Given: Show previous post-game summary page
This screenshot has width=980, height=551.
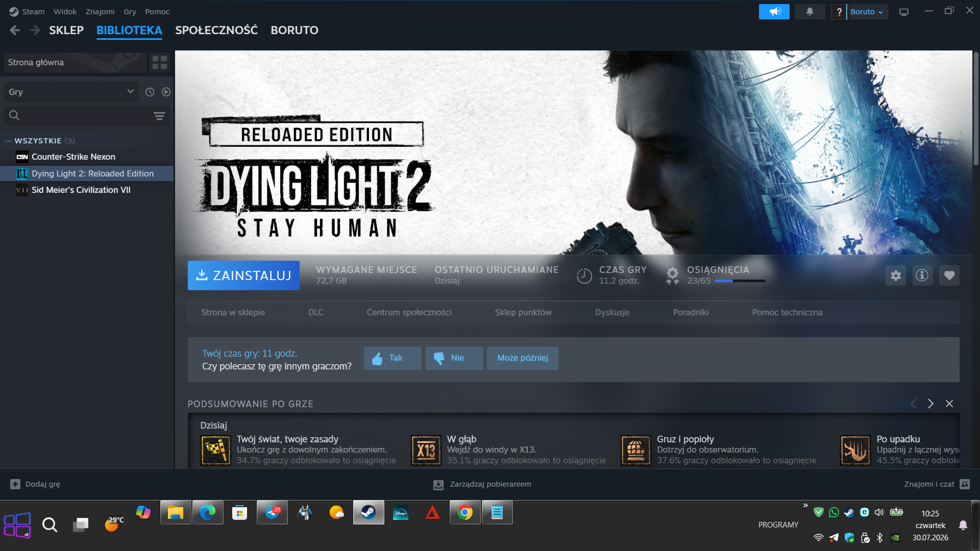Looking at the screenshot, I should click(913, 404).
